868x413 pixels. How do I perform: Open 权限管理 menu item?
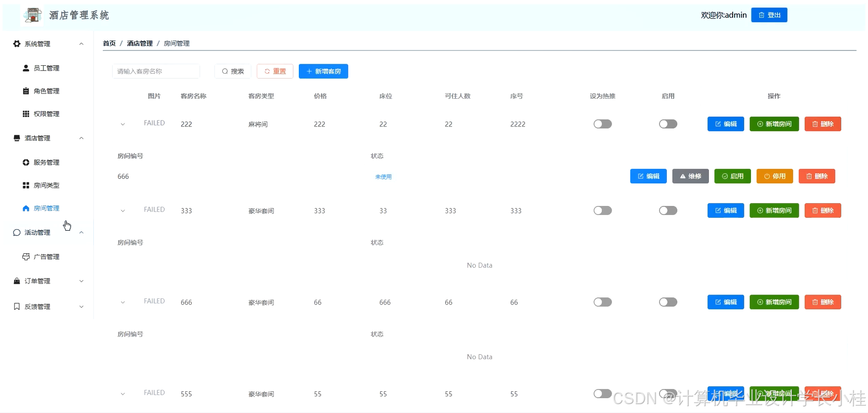coord(47,114)
